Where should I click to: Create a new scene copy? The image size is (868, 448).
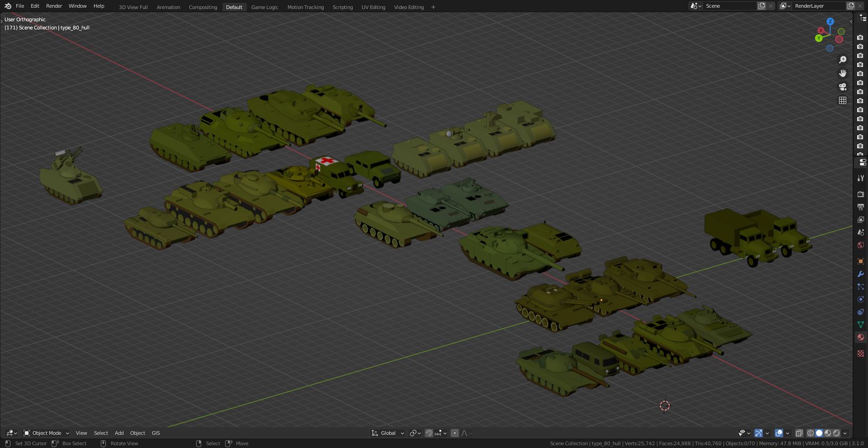(x=762, y=6)
